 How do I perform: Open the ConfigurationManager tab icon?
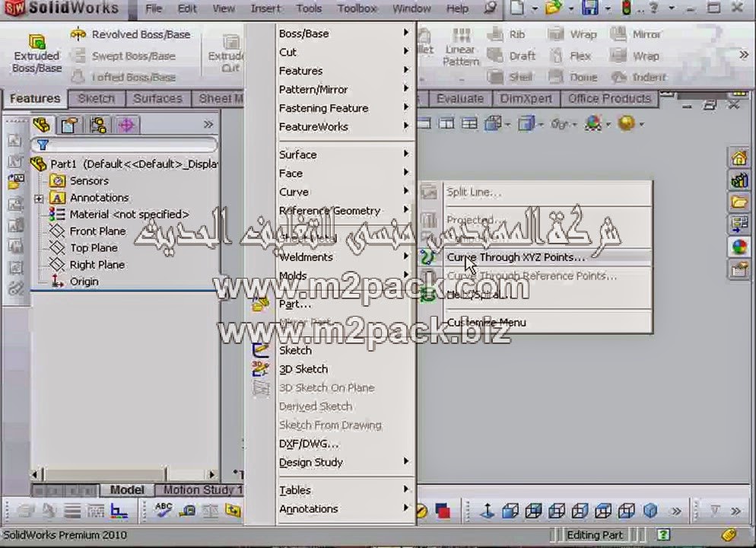click(98, 125)
